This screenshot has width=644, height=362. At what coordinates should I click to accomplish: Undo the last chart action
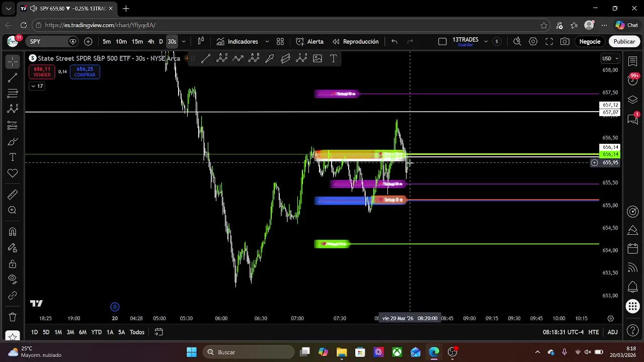394,42
